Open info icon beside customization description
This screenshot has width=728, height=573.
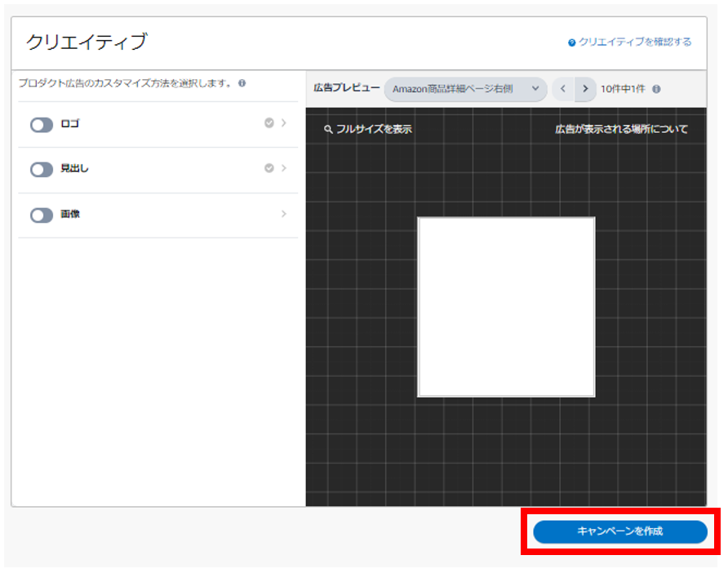(x=242, y=83)
